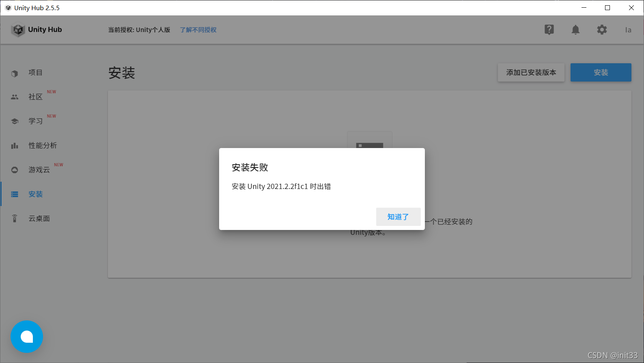Screen dimensions: 644x363
Task: Click the 安装失败 dialog title
Action: tap(250, 167)
